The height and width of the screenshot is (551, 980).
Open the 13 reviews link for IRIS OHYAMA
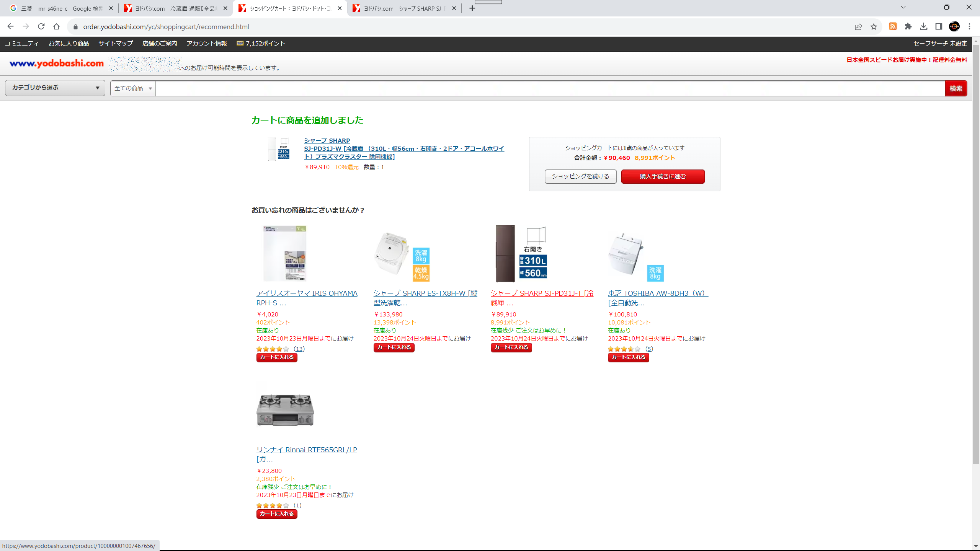[299, 349]
